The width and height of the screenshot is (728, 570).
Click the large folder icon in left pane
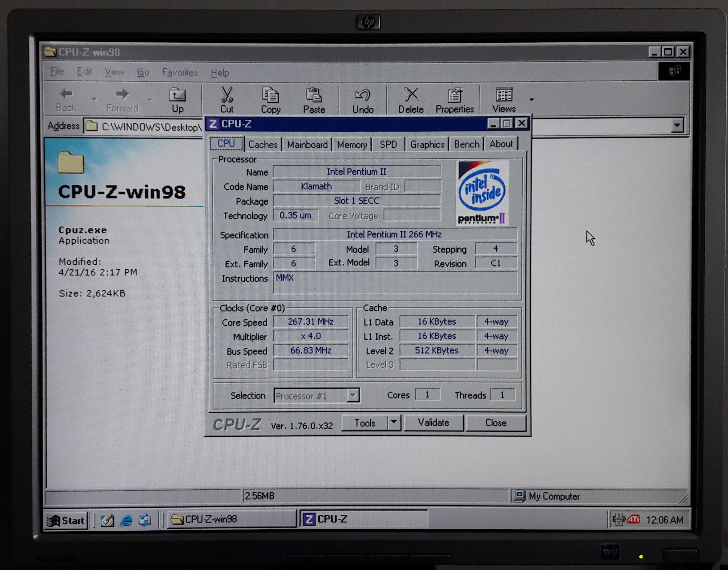[x=70, y=162]
